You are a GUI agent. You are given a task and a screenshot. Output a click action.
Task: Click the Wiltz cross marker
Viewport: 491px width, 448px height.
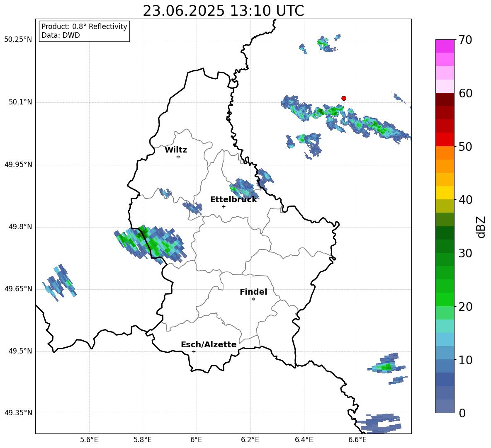click(x=178, y=157)
